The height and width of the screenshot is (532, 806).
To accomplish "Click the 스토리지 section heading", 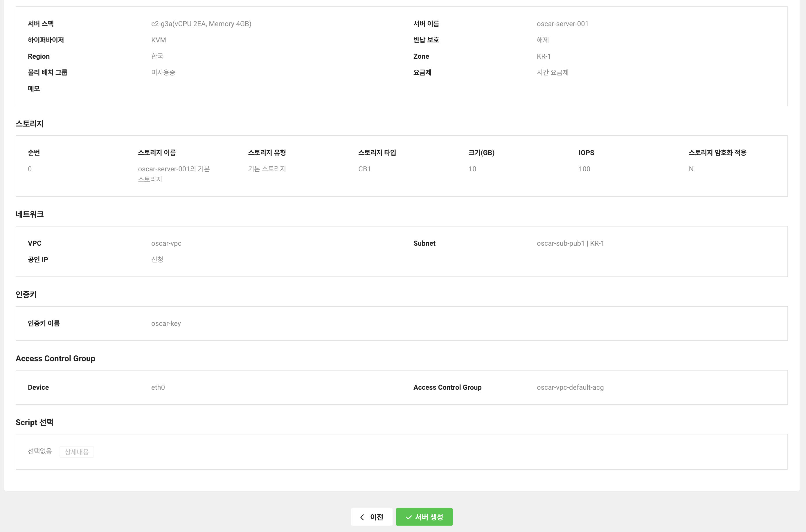I will click(30, 123).
